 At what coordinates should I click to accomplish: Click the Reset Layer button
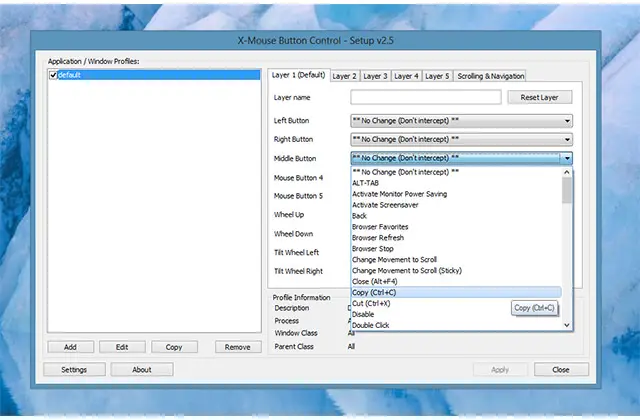click(540, 98)
